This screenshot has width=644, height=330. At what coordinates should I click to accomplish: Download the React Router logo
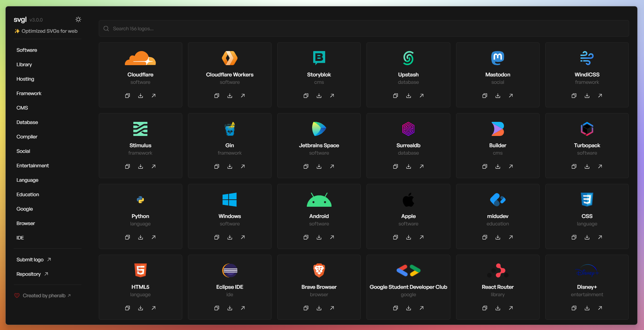498,308
